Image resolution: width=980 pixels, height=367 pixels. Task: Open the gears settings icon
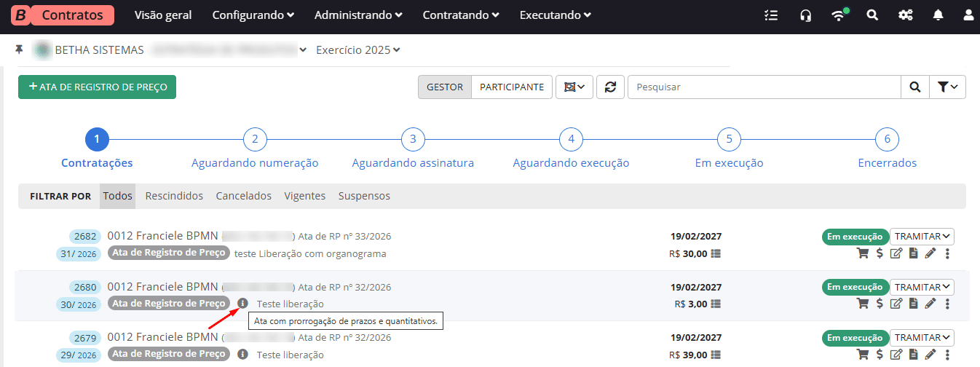[906, 15]
